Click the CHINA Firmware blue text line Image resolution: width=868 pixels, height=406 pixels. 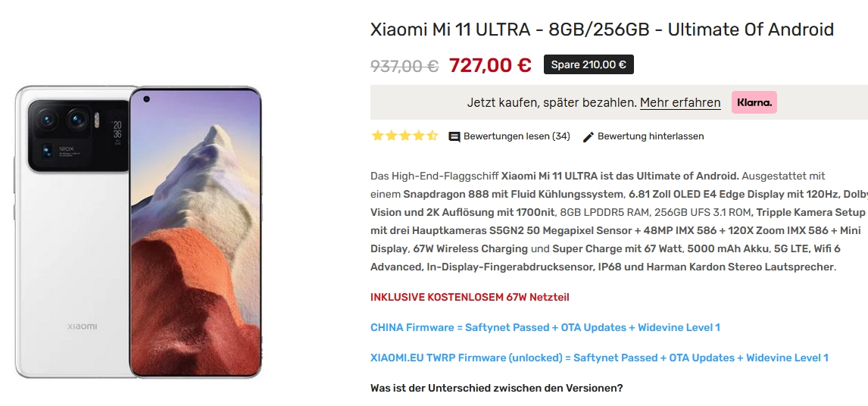click(x=545, y=327)
